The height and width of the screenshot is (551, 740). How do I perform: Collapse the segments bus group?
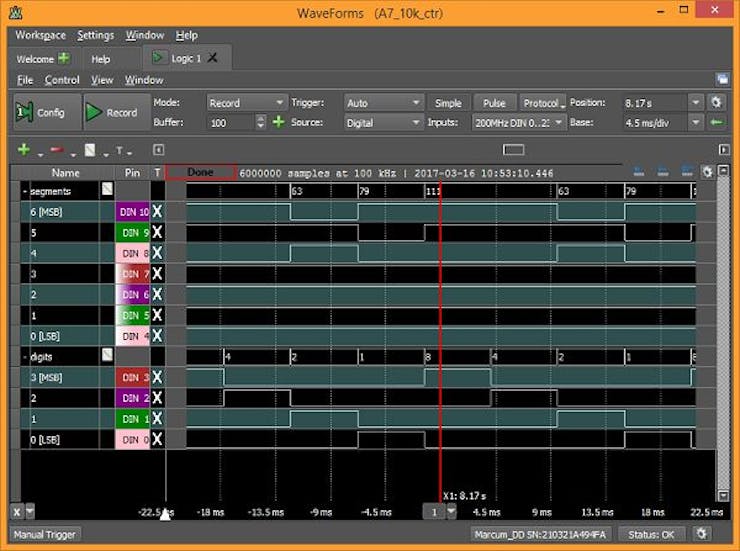[x=25, y=192]
